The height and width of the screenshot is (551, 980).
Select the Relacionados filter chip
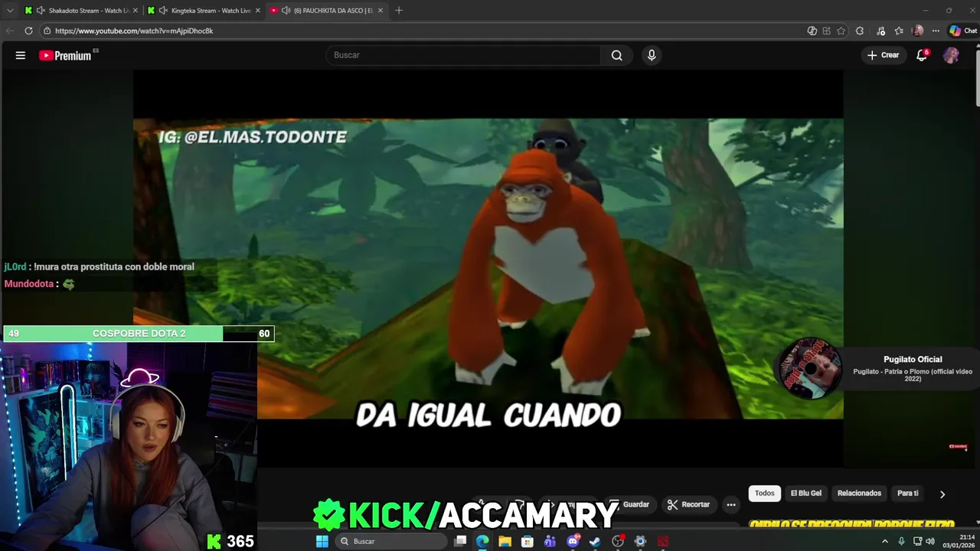click(x=859, y=494)
